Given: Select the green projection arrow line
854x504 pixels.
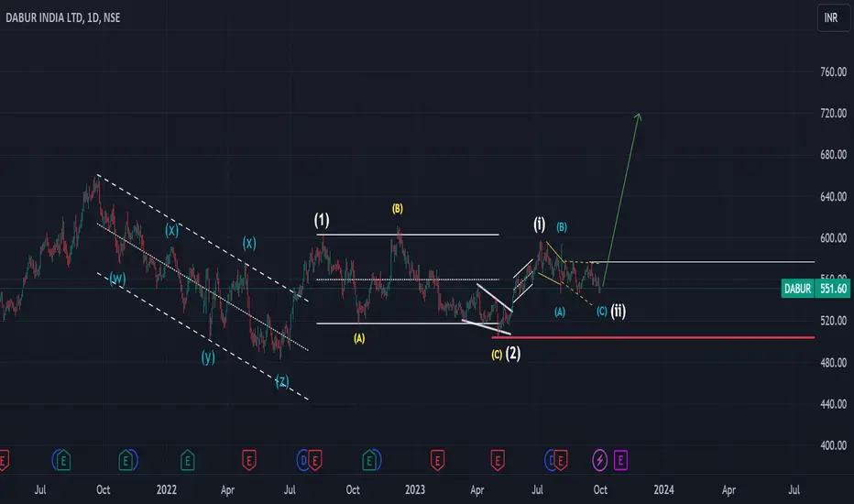Looking at the screenshot, I should [621, 200].
